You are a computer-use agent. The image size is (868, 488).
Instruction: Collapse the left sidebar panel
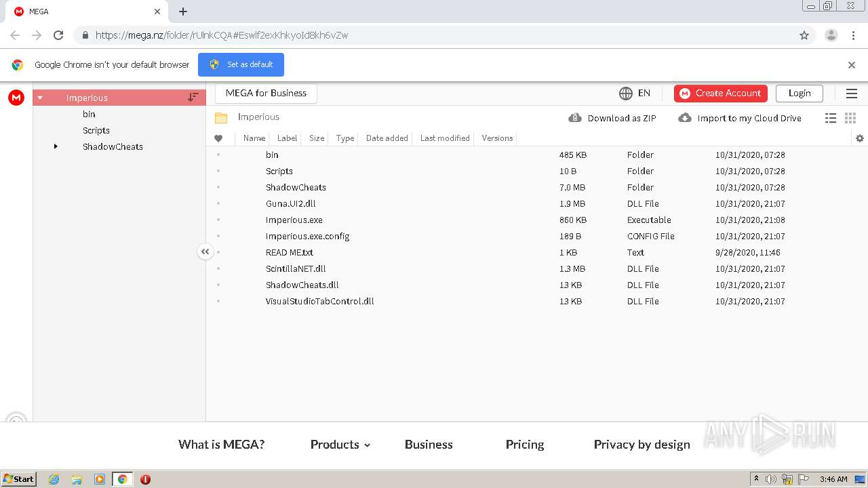tap(205, 251)
